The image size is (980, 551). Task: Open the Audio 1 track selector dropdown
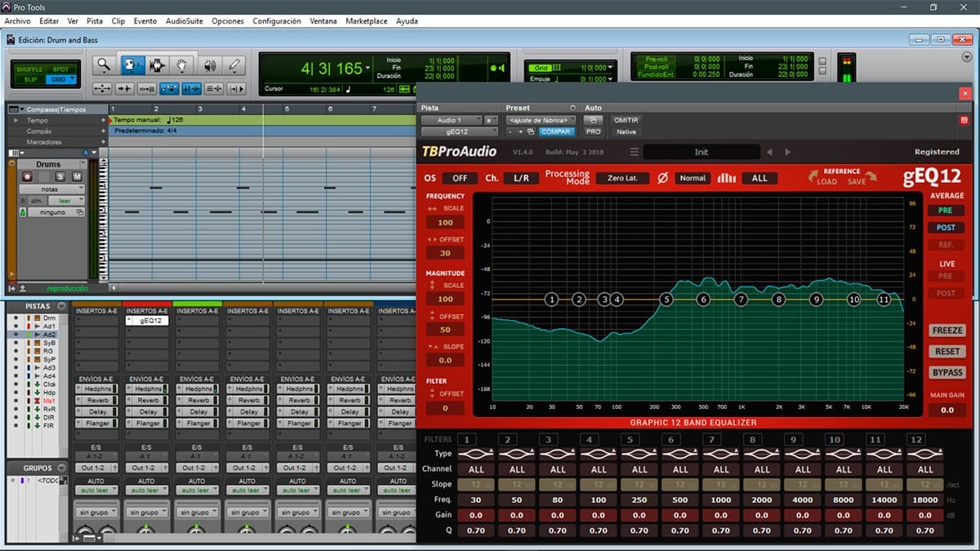pyautogui.click(x=452, y=120)
